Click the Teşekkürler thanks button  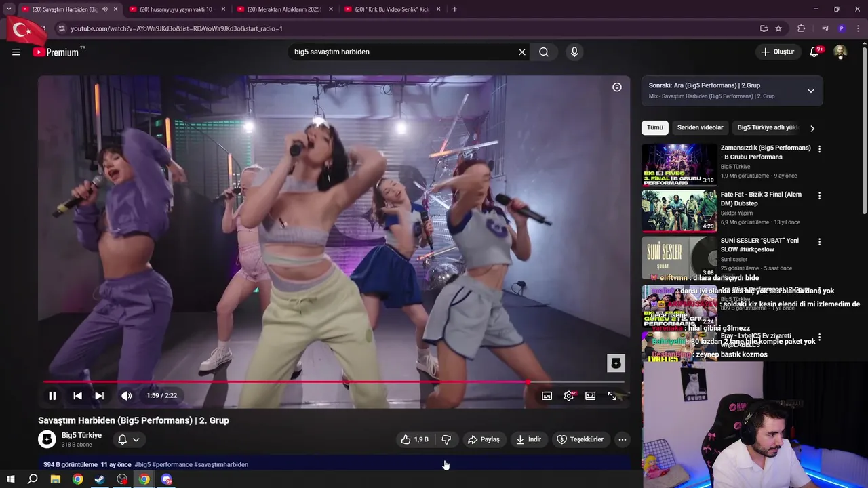click(x=580, y=440)
